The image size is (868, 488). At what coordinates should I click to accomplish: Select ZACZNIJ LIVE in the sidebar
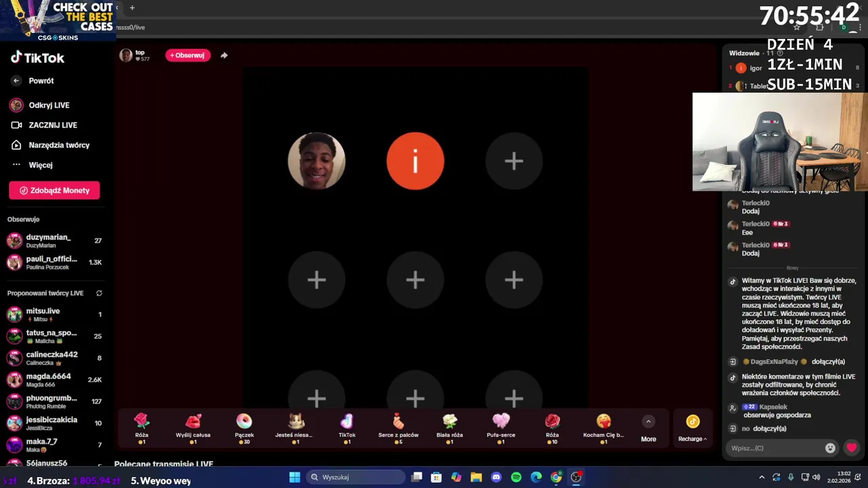click(53, 125)
